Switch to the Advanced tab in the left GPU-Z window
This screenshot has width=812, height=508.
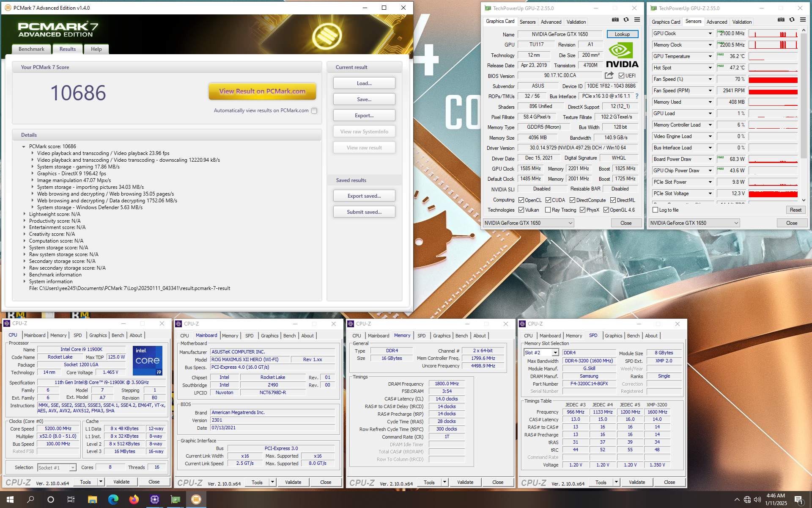(x=551, y=22)
